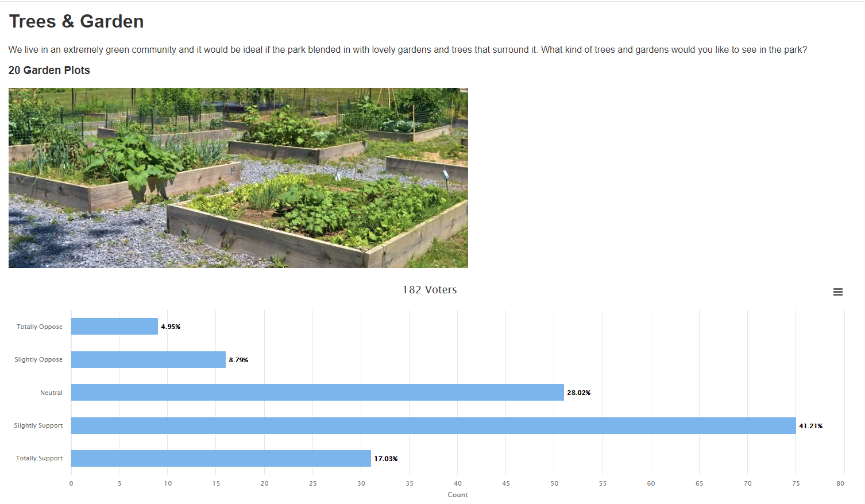Click the 28.02% data label

(x=579, y=393)
